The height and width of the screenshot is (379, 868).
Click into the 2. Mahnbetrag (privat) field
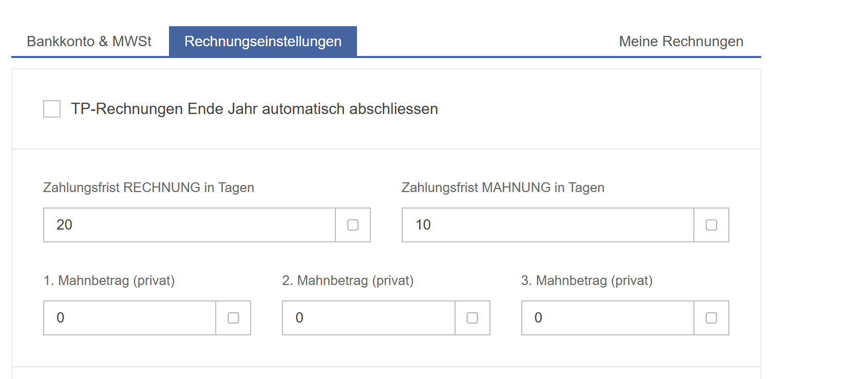(369, 318)
